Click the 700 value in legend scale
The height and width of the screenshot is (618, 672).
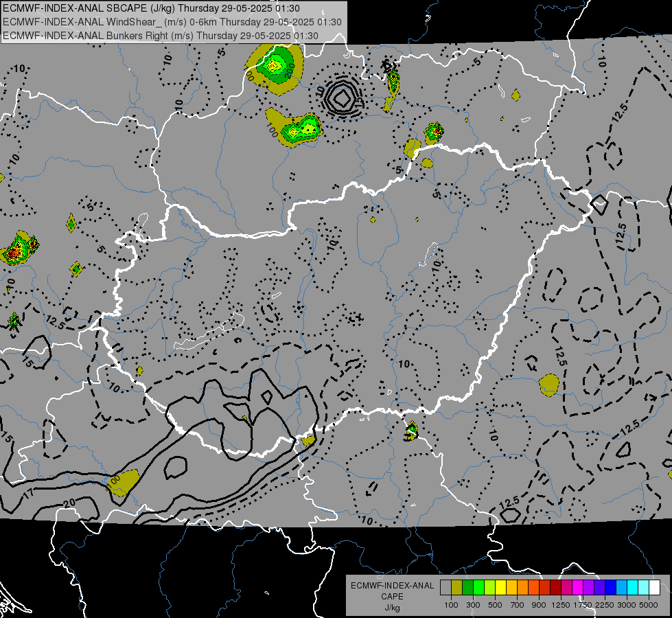pyautogui.click(x=518, y=605)
